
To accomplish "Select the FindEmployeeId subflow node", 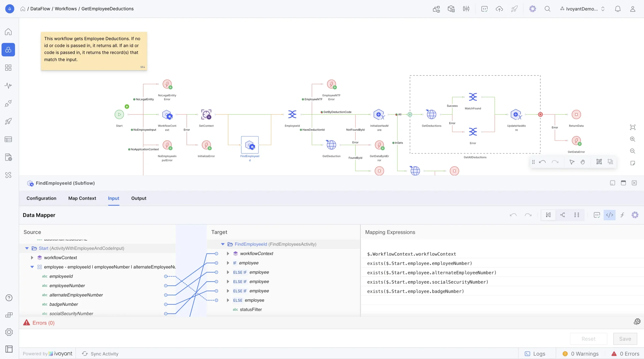I will pyautogui.click(x=250, y=145).
